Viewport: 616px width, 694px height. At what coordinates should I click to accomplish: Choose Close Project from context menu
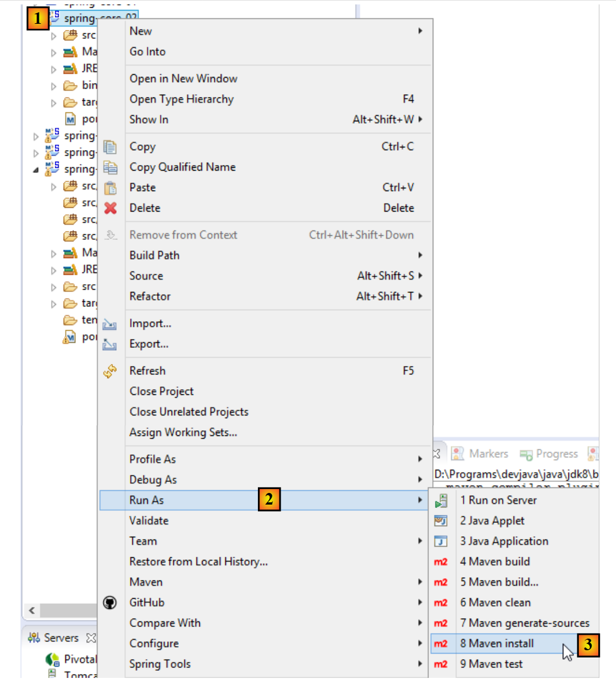tap(162, 392)
